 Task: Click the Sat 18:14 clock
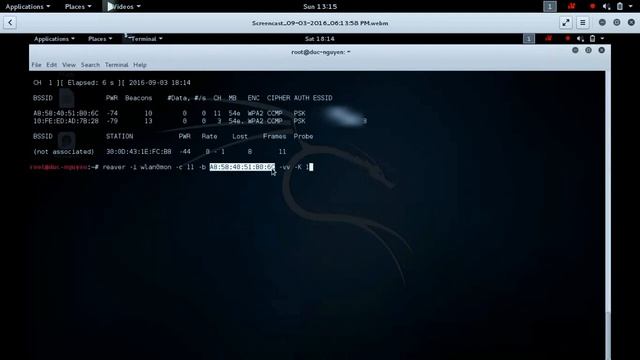pyautogui.click(x=320, y=39)
